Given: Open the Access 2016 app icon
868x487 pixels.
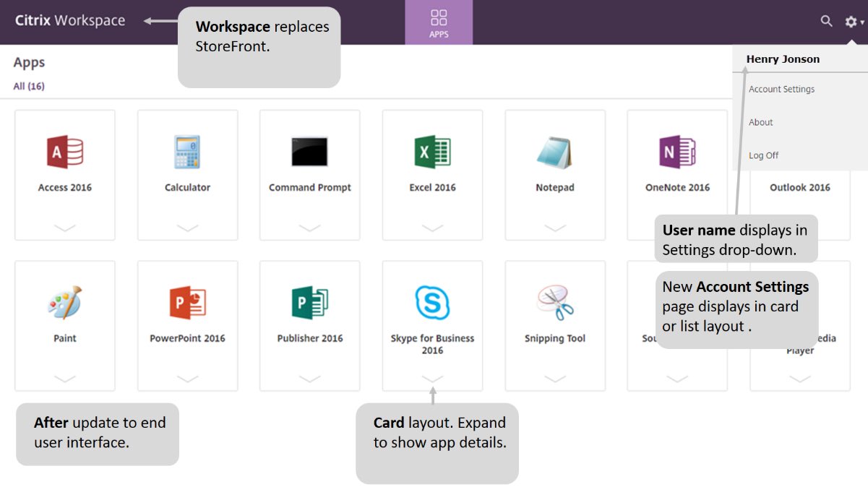Looking at the screenshot, I should [x=65, y=152].
